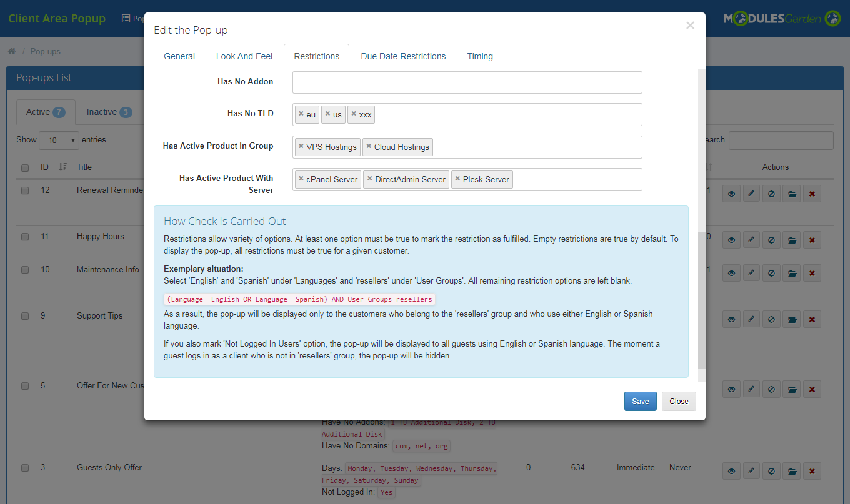
Task: Open the Has No Addon selection field
Action: click(467, 82)
